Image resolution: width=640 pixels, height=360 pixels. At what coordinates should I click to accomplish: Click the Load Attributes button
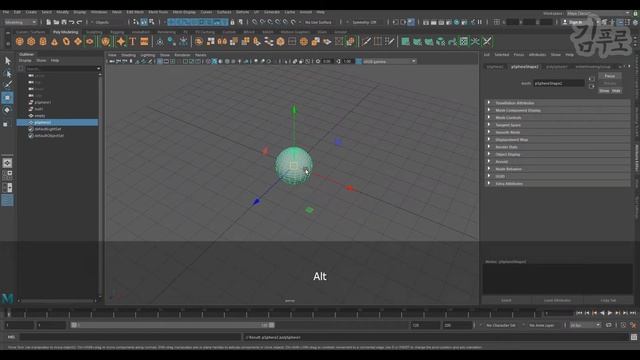click(557, 300)
